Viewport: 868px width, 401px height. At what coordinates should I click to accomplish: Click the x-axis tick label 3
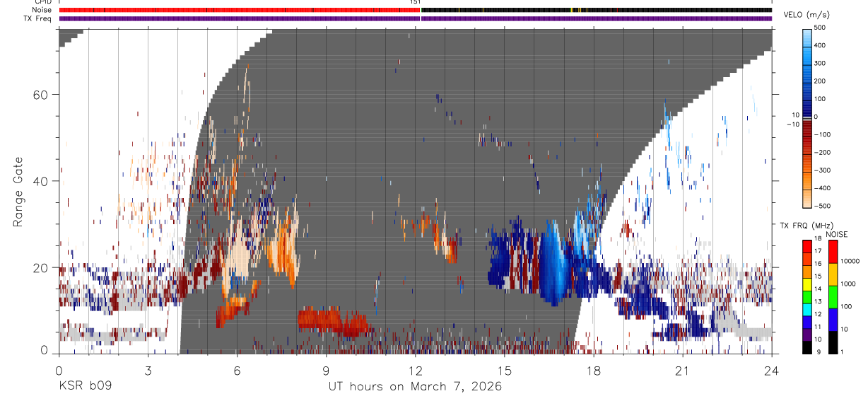coord(148,371)
